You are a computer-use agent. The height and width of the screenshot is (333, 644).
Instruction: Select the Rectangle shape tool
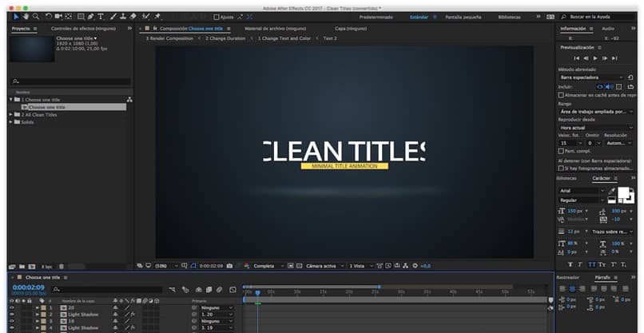[81, 17]
